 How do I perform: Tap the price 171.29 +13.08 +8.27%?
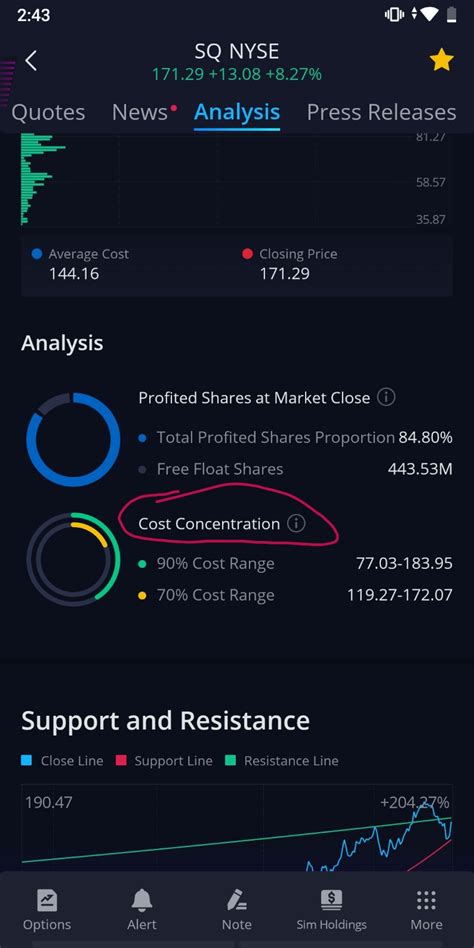click(236, 74)
